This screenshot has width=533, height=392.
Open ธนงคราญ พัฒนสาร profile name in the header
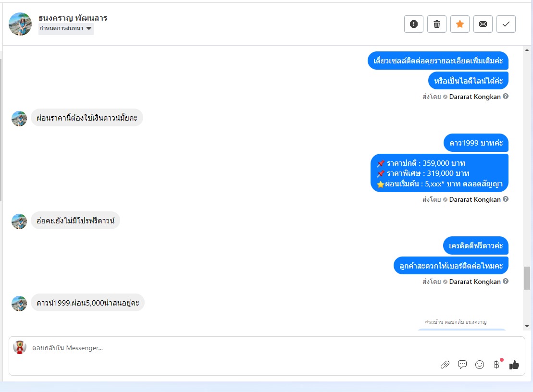click(x=73, y=18)
